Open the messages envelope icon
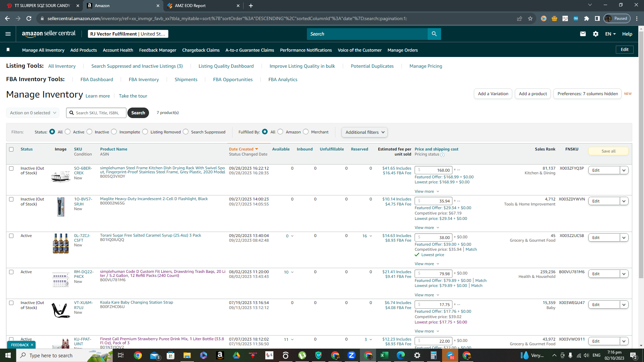The image size is (644, 362). coord(583,34)
